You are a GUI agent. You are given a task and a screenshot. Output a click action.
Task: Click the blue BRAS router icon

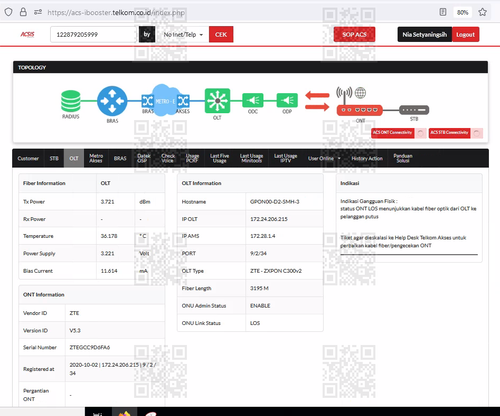click(x=112, y=101)
